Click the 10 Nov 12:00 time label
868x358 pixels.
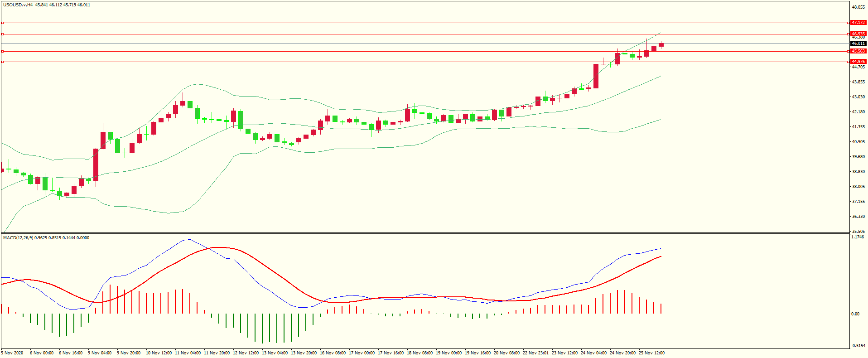tap(159, 353)
